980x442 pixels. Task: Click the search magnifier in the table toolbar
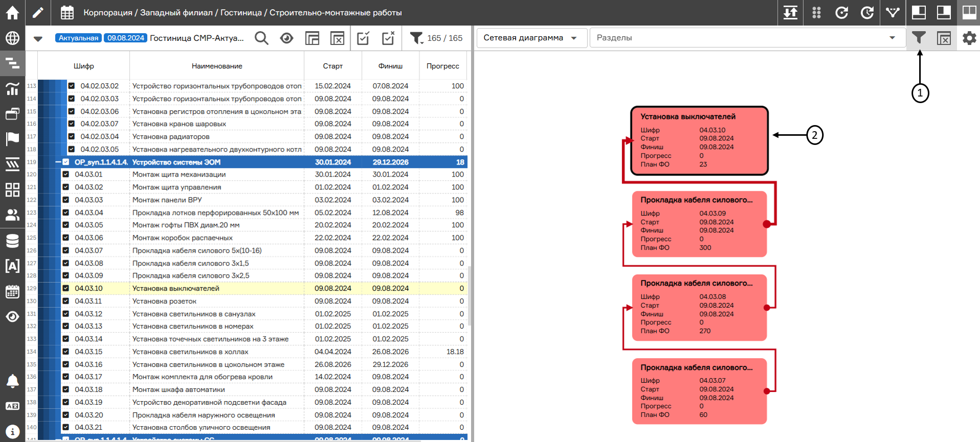coord(262,38)
